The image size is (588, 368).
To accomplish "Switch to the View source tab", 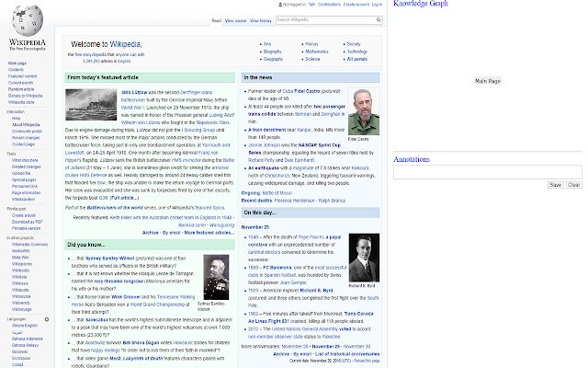I will point(235,19).
